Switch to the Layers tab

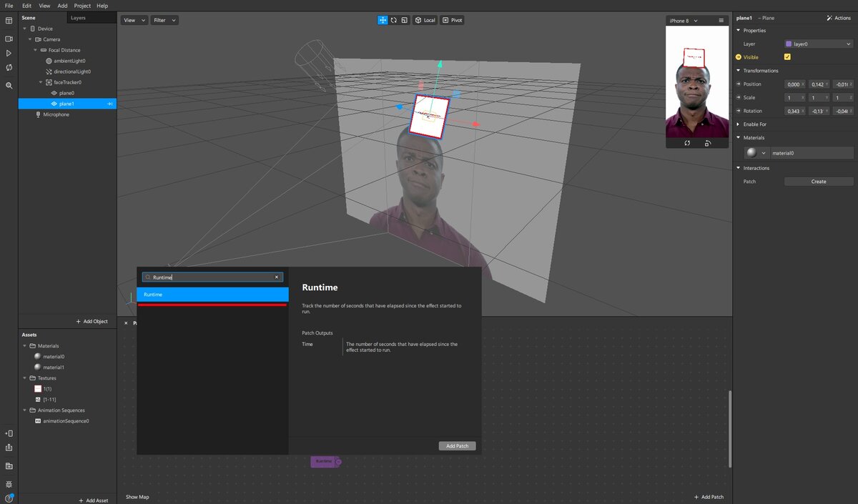[78, 18]
